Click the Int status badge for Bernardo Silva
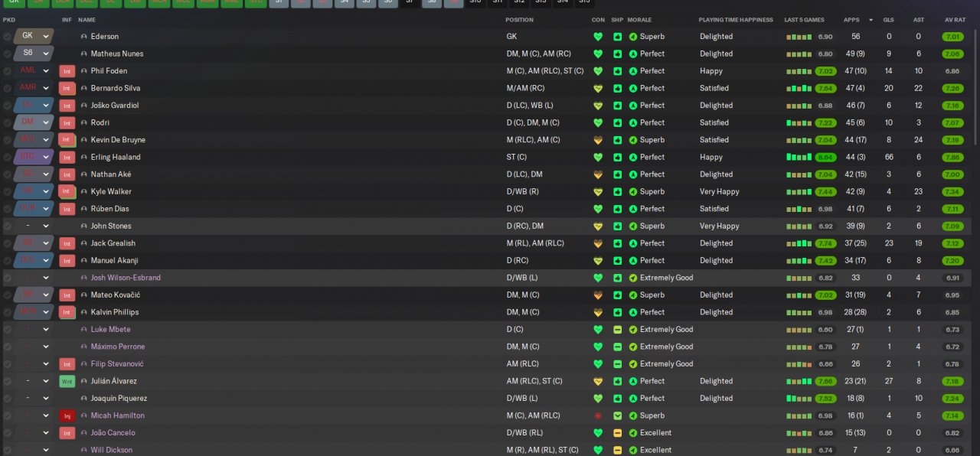Image resolution: width=980 pixels, height=456 pixels. 67,88
